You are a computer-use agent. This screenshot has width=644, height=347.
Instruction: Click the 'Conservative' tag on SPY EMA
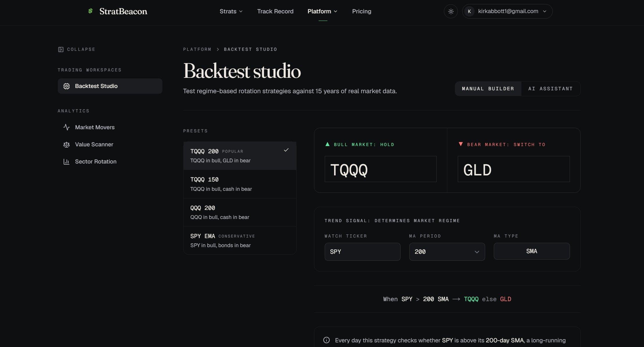coord(237,236)
